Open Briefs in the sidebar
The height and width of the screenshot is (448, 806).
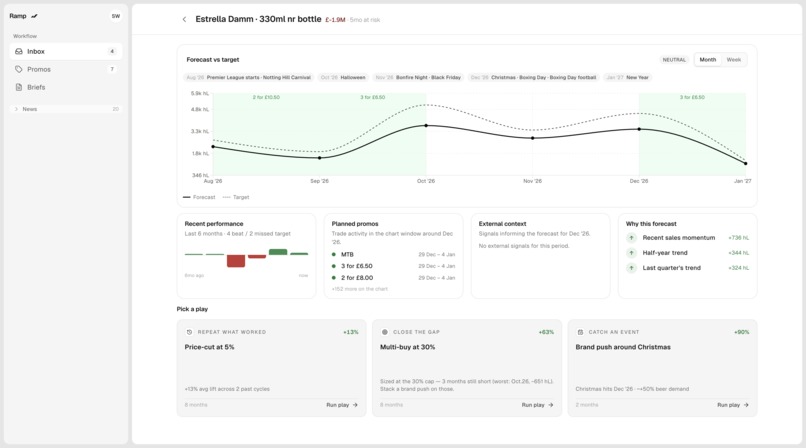click(x=66, y=87)
